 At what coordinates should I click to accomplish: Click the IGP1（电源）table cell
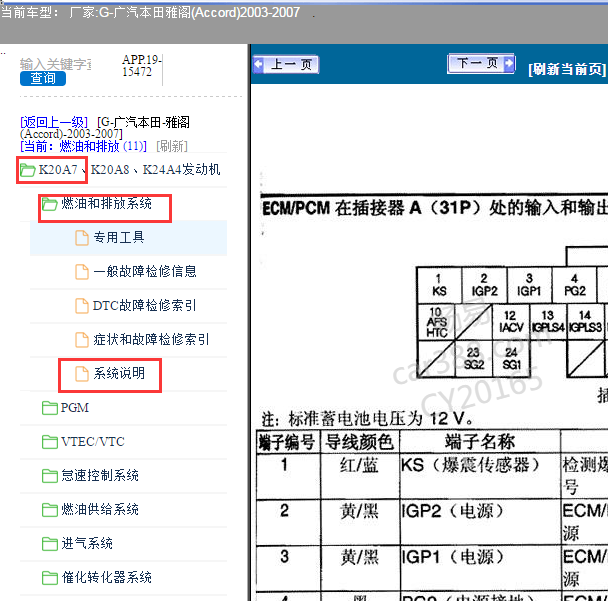(x=480, y=568)
